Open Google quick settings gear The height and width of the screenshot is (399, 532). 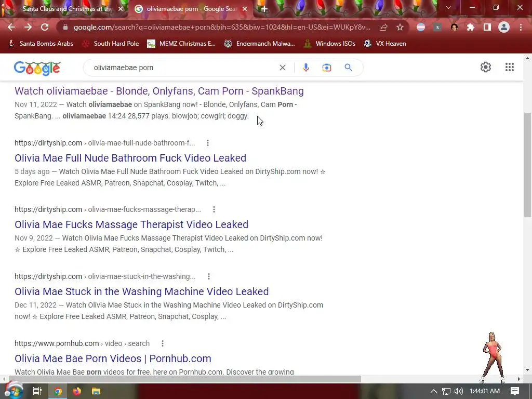(486, 67)
